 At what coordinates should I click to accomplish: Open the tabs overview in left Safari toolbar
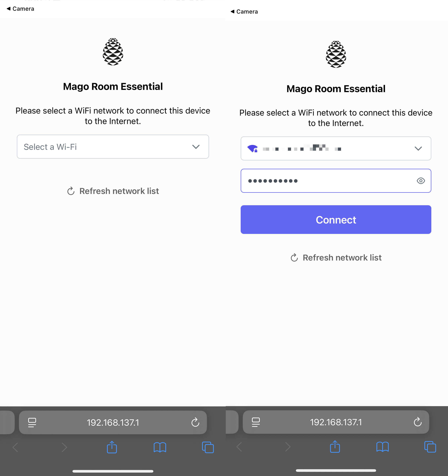tap(208, 447)
